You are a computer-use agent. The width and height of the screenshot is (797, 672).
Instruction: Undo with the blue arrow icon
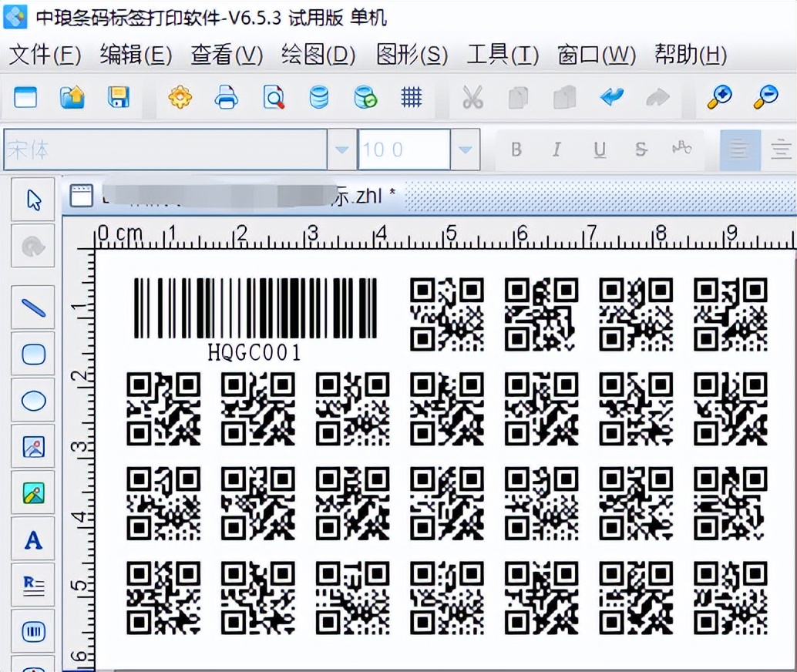tap(611, 96)
